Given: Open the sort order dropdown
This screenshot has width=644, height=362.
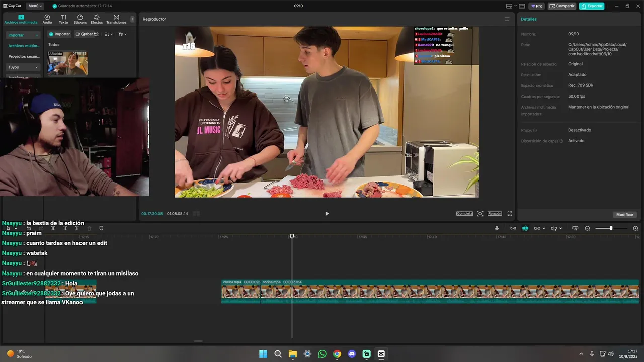Looking at the screenshot, I should pyautogui.click(x=109, y=34).
